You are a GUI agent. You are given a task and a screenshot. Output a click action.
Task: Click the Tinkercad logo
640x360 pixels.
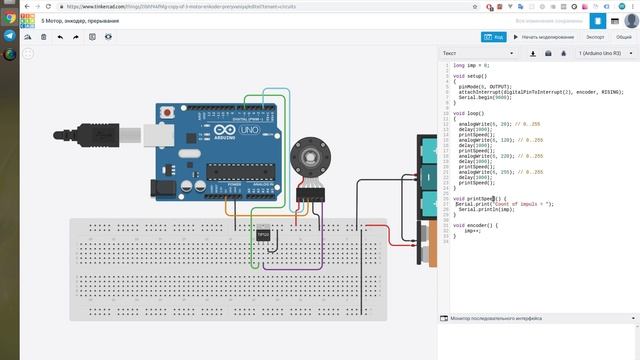pyautogui.click(x=27, y=20)
